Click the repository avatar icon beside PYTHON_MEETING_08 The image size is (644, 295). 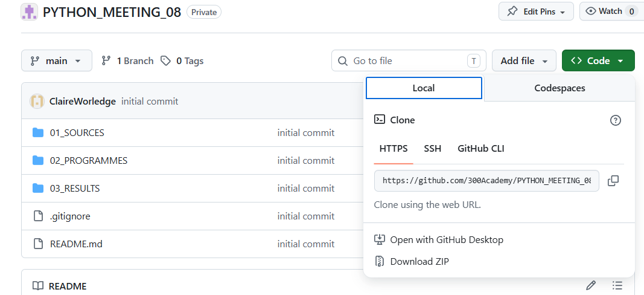(x=29, y=12)
